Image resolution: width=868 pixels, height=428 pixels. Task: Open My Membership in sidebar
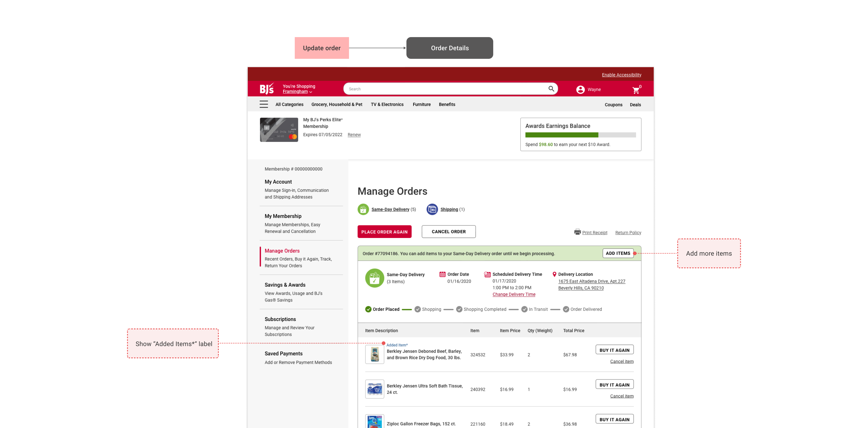[283, 216]
